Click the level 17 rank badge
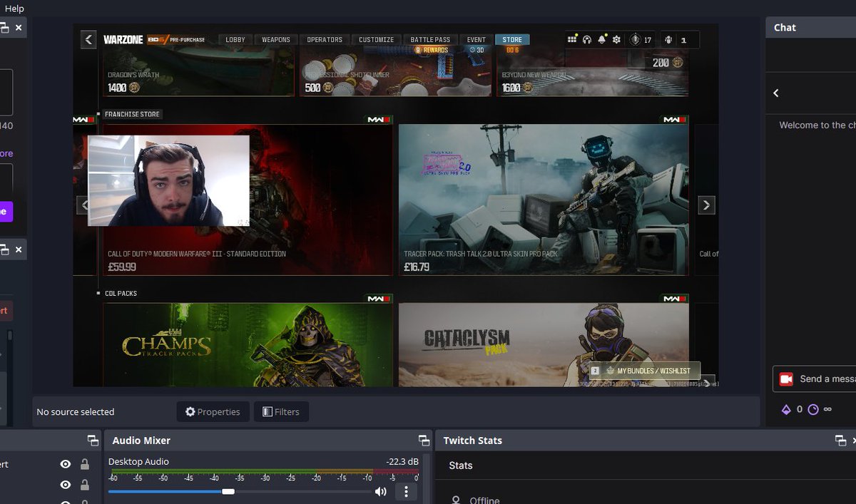The image size is (856, 504). pos(641,40)
